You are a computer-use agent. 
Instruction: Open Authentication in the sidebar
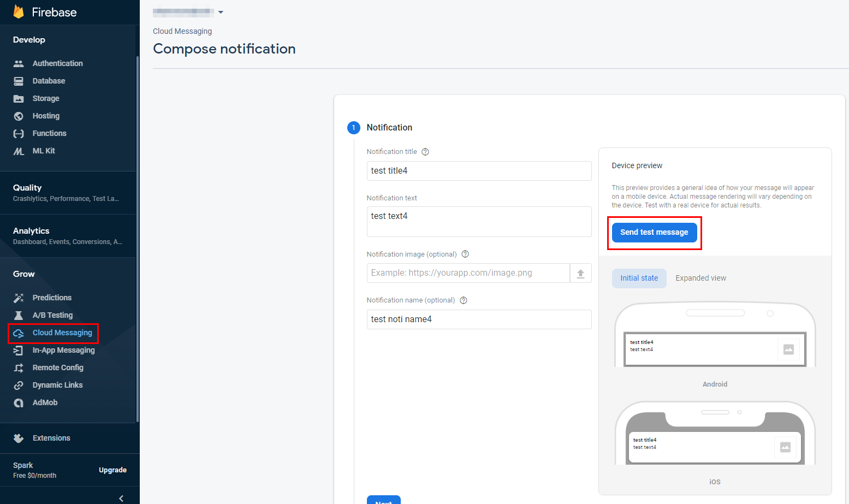[x=57, y=63]
